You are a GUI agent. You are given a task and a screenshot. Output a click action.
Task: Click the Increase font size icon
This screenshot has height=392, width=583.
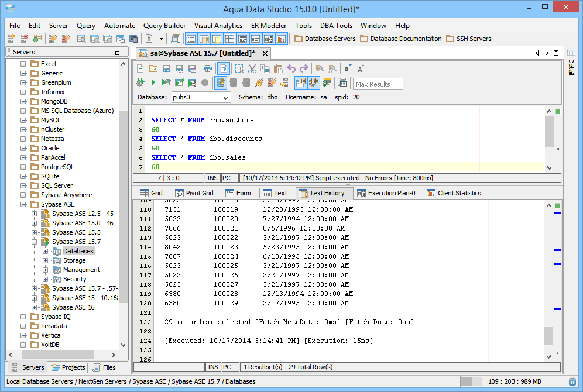[361, 68]
